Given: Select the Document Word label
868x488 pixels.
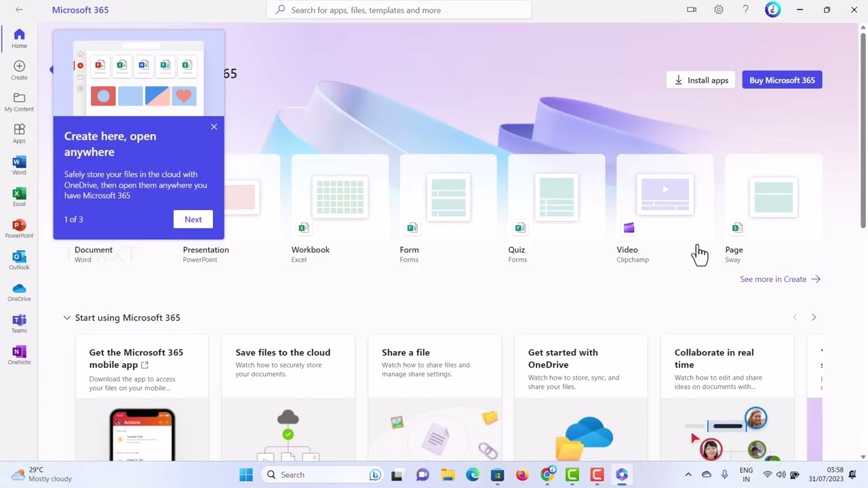Looking at the screenshot, I should tap(94, 254).
